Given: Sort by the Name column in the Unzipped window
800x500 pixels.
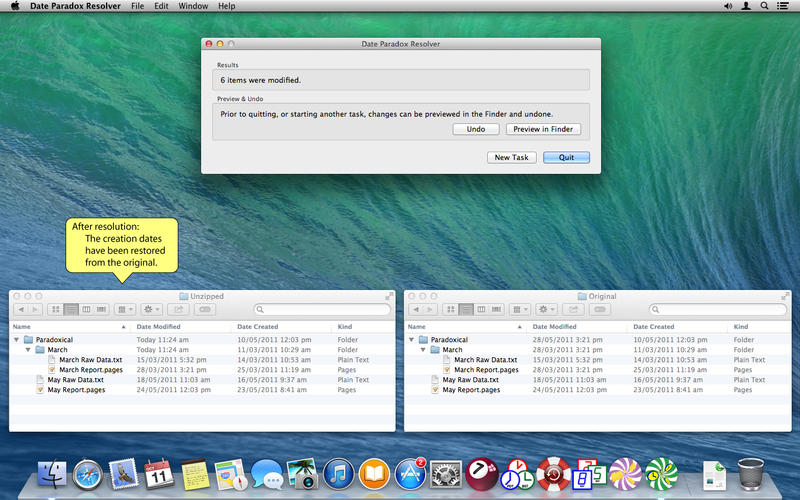Looking at the screenshot, I should pos(69,327).
